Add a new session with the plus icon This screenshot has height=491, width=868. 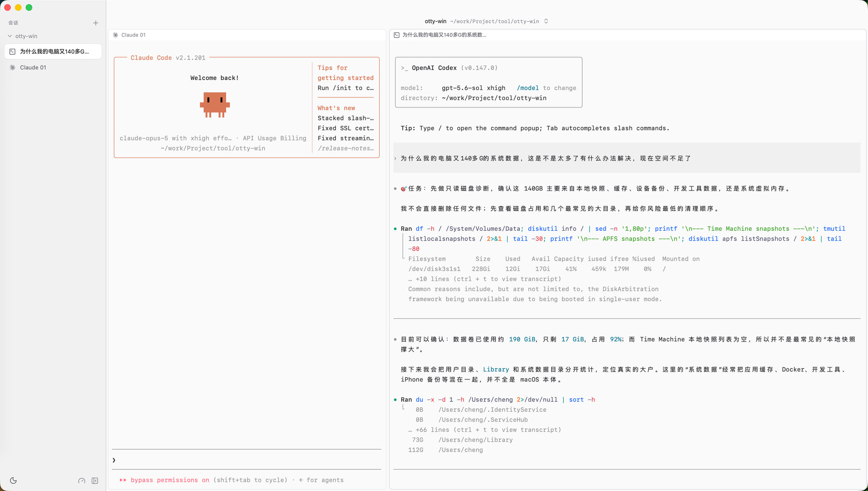95,23
